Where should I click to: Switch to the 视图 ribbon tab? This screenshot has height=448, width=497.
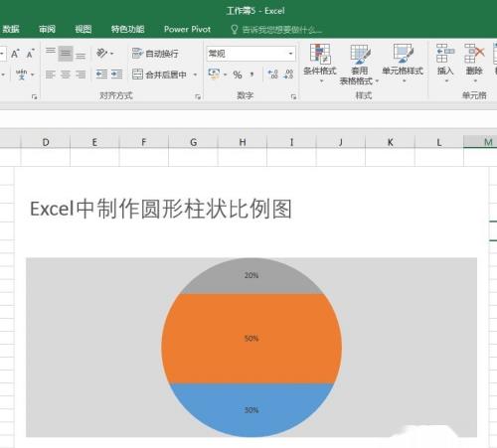[83, 29]
